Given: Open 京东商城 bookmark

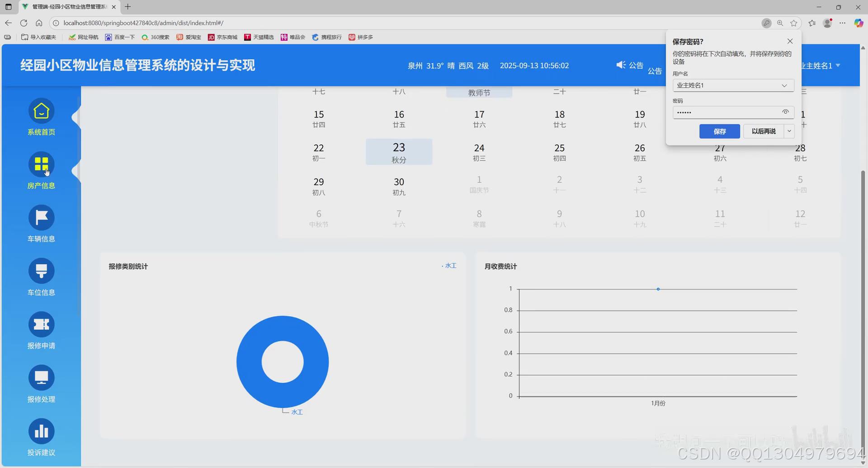Looking at the screenshot, I should (223, 37).
